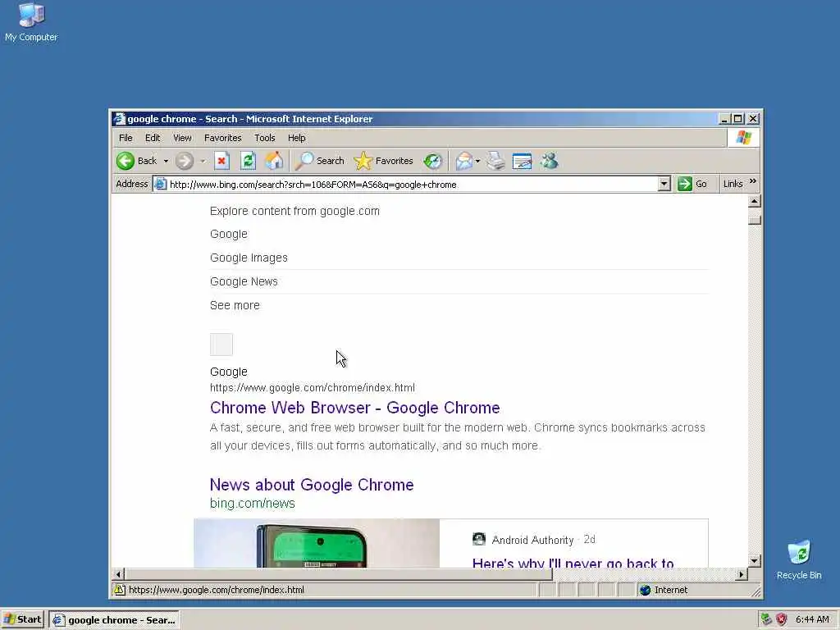This screenshot has height=630, width=840.
Task: Open the Recycle Bin desktop icon
Action: coord(799,559)
